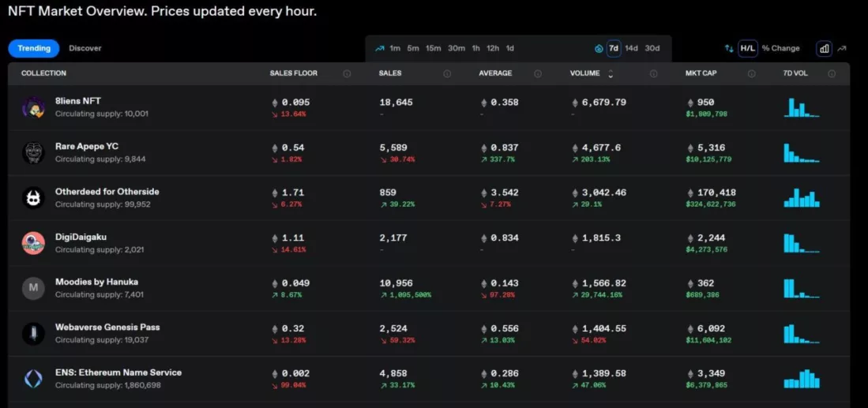This screenshot has height=408, width=868.
Task: Click the DigiDaigaku avatar
Action: [33, 243]
